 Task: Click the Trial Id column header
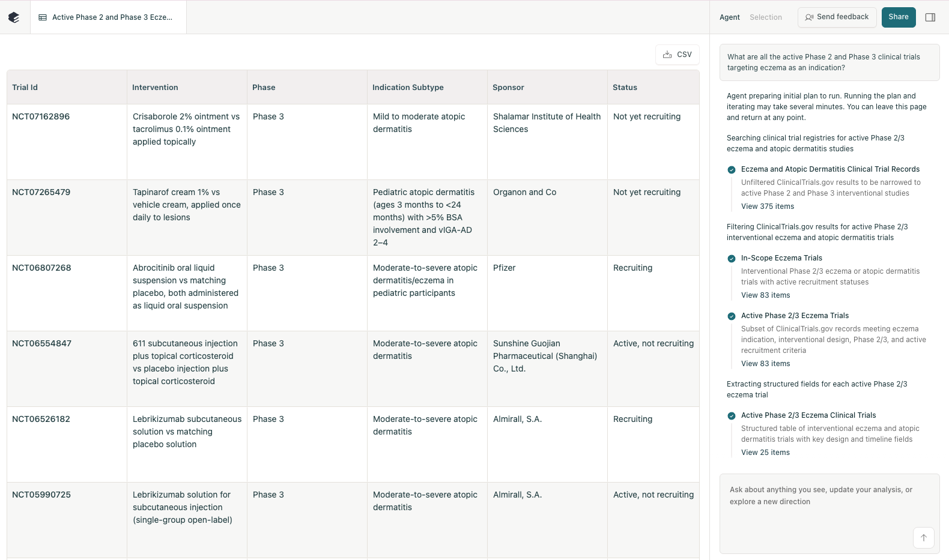(25, 88)
